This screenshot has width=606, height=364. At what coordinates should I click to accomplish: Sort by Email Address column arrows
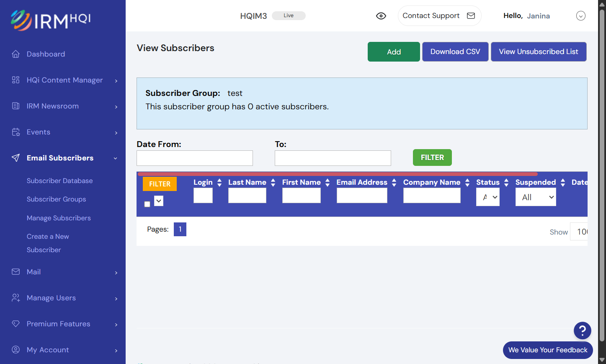tap(394, 183)
